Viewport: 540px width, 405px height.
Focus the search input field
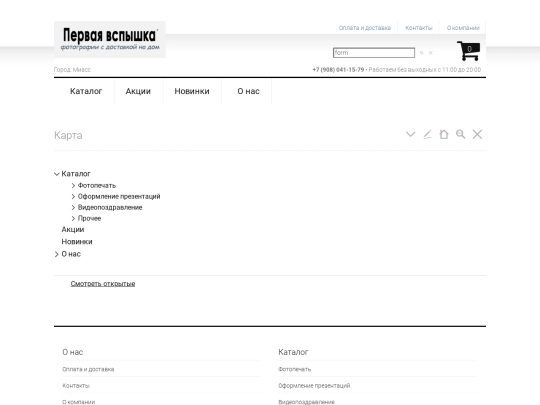[x=374, y=53]
